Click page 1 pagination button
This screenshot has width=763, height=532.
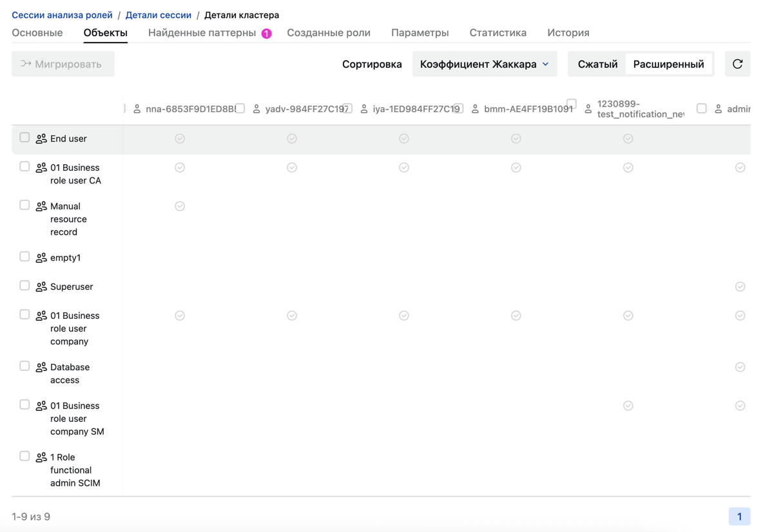(739, 517)
